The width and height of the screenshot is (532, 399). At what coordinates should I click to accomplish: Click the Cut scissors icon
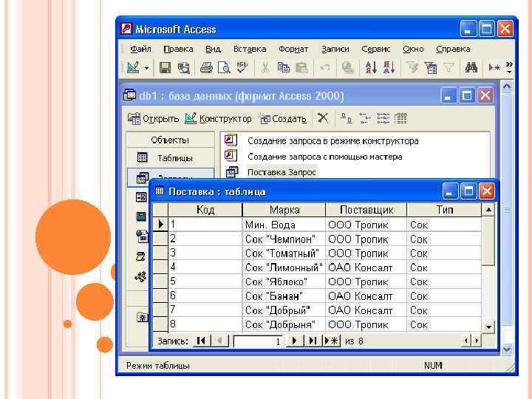265,68
